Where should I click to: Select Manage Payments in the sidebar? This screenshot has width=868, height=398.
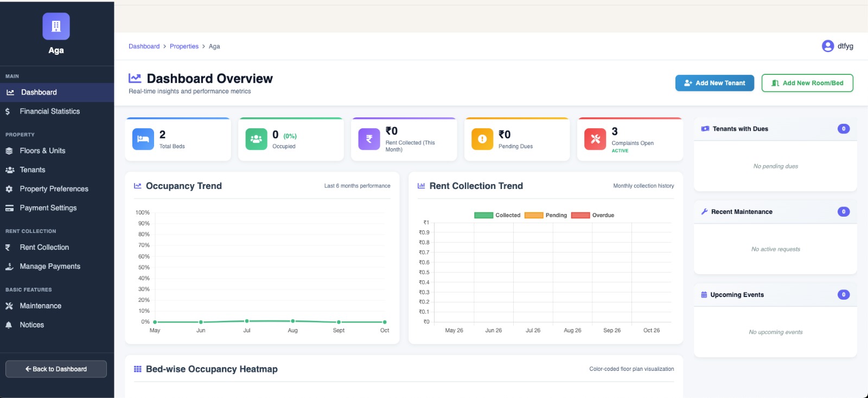pyautogui.click(x=57, y=266)
